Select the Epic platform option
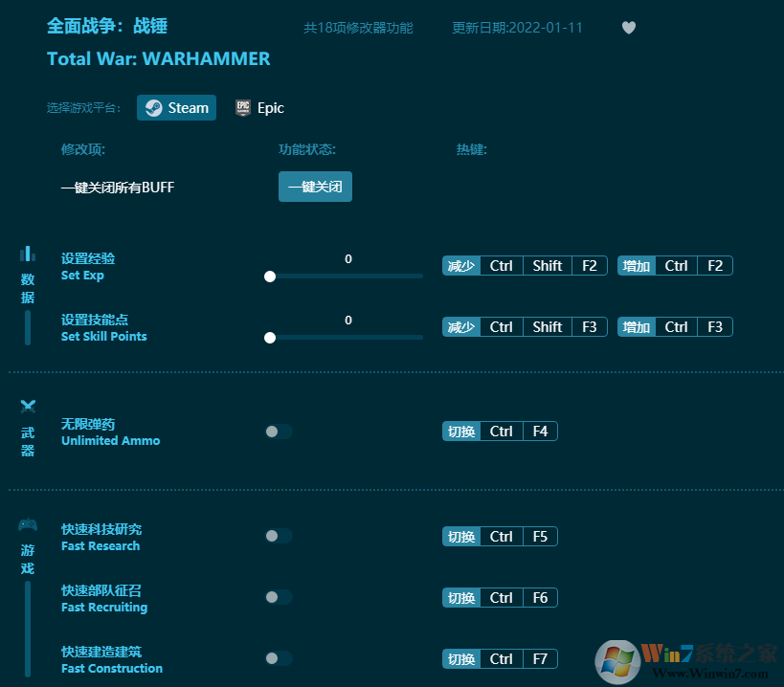Image resolution: width=784 pixels, height=687 pixels. pos(259,107)
